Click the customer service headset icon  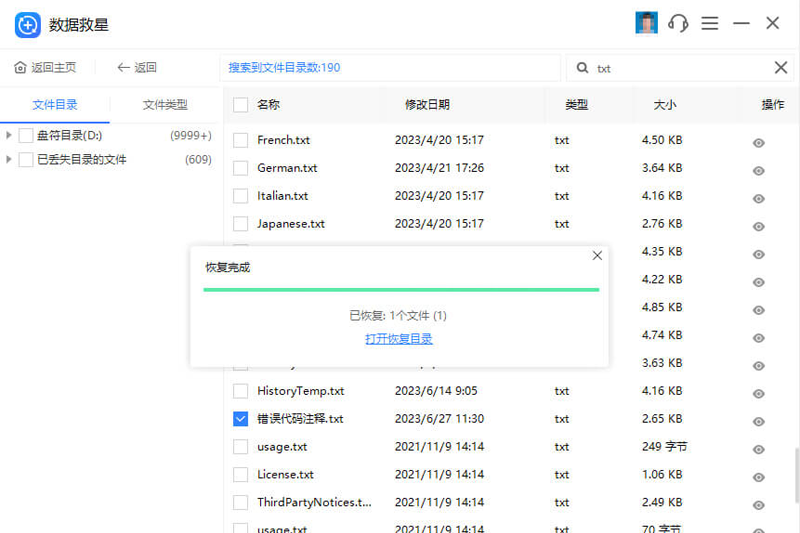[x=679, y=23]
